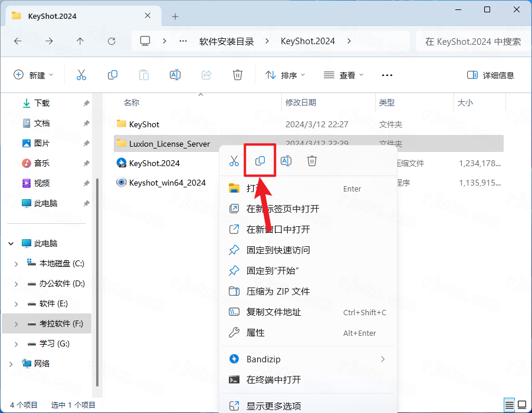Expand 本地磁盘 (C:) in the tree
The image size is (532, 413).
(x=16, y=264)
